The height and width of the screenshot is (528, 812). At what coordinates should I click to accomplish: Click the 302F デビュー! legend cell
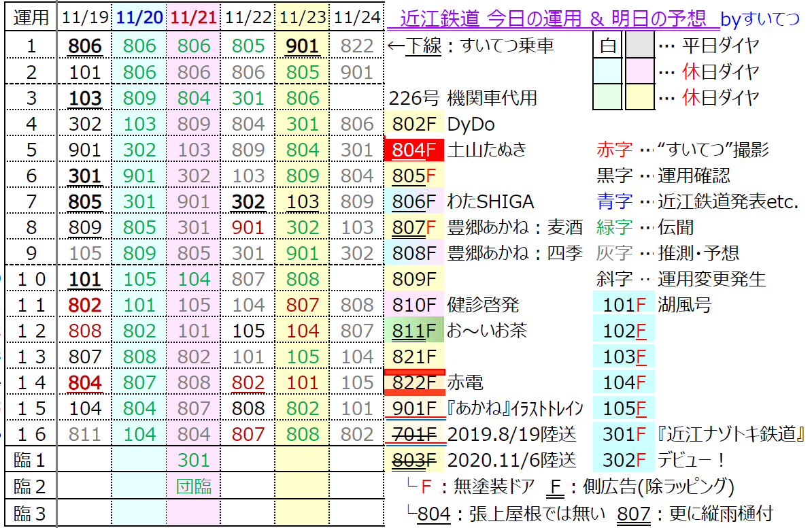click(x=624, y=460)
